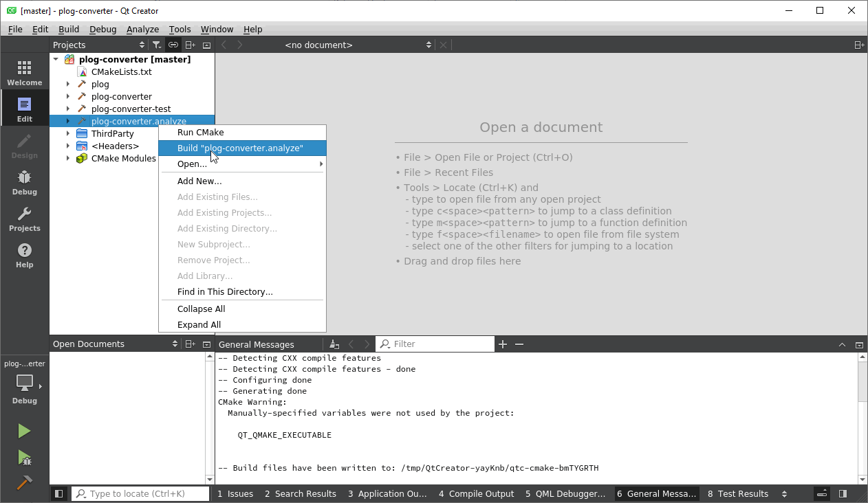Open the Test Results tab
Screen dimensions: 868x503
(x=738, y=493)
